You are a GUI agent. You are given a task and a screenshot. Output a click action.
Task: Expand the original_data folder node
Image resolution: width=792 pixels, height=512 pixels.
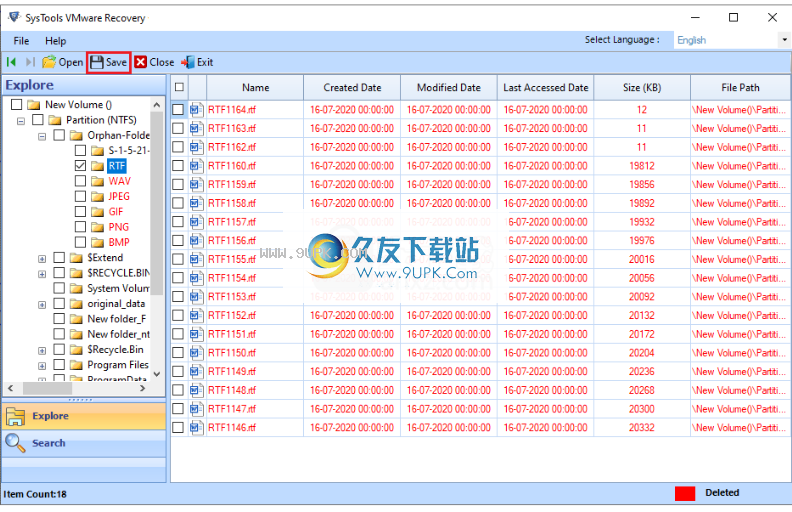click(42, 305)
